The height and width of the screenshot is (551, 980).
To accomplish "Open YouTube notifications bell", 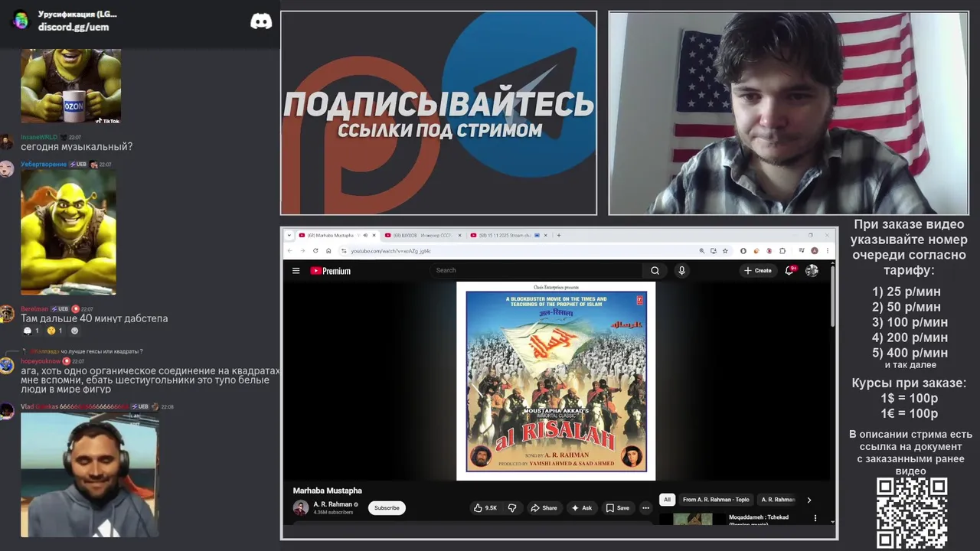I will click(789, 270).
